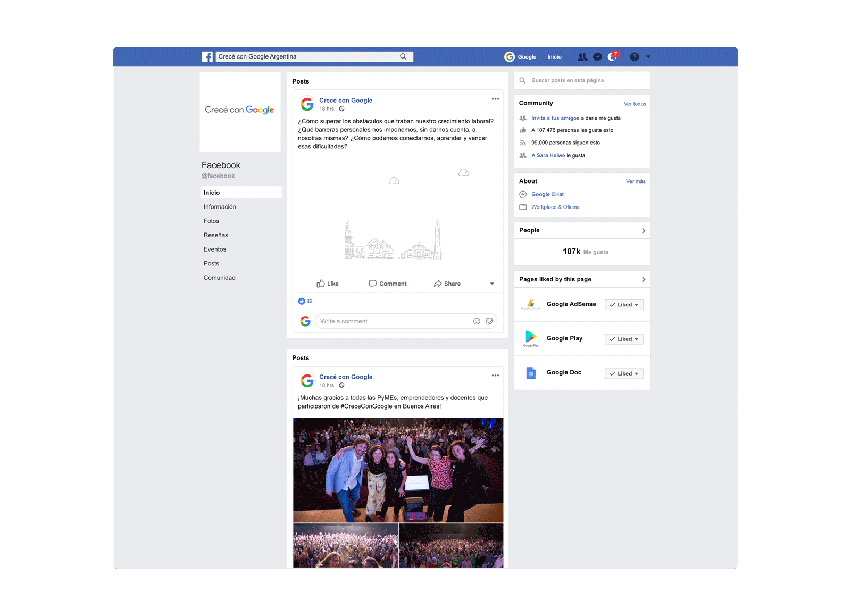Viewport: 851px width, 616px height.
Task: Open Liked dropdown for Google AdSense
Action: click(x=624, y=305)
